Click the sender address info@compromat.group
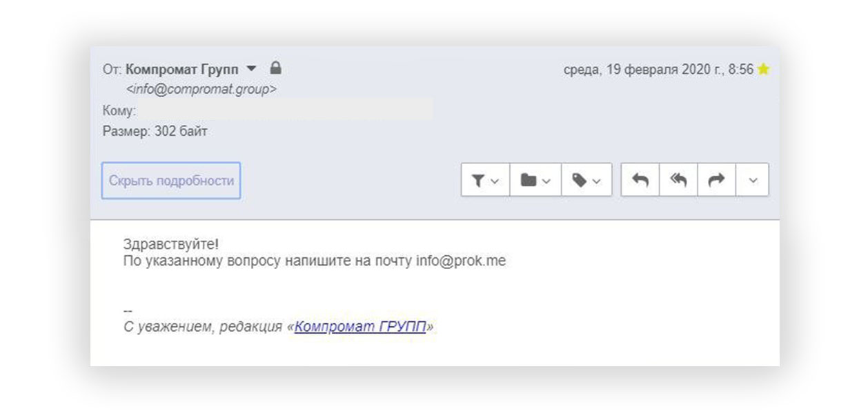This screenshot has height=420, width=868. (201, 89)
